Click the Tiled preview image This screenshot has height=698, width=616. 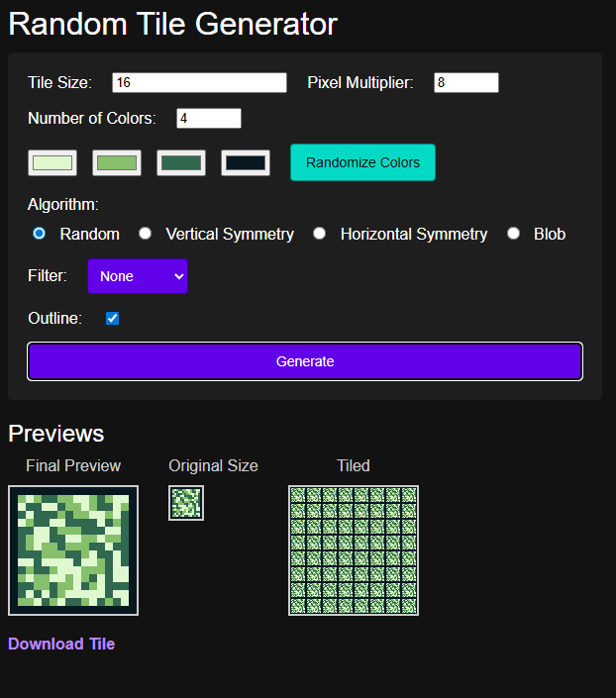354,550
